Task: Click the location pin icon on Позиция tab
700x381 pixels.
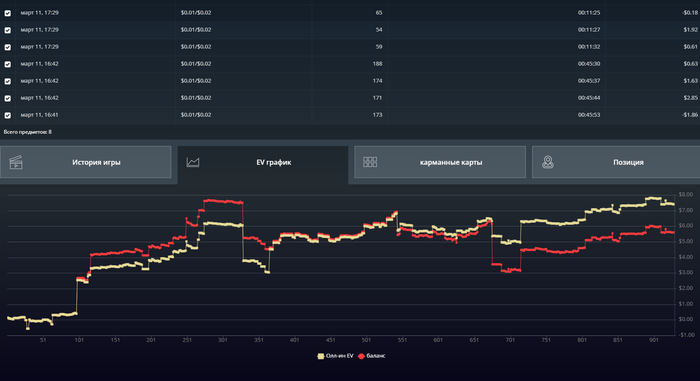Action: pos(548,162)
